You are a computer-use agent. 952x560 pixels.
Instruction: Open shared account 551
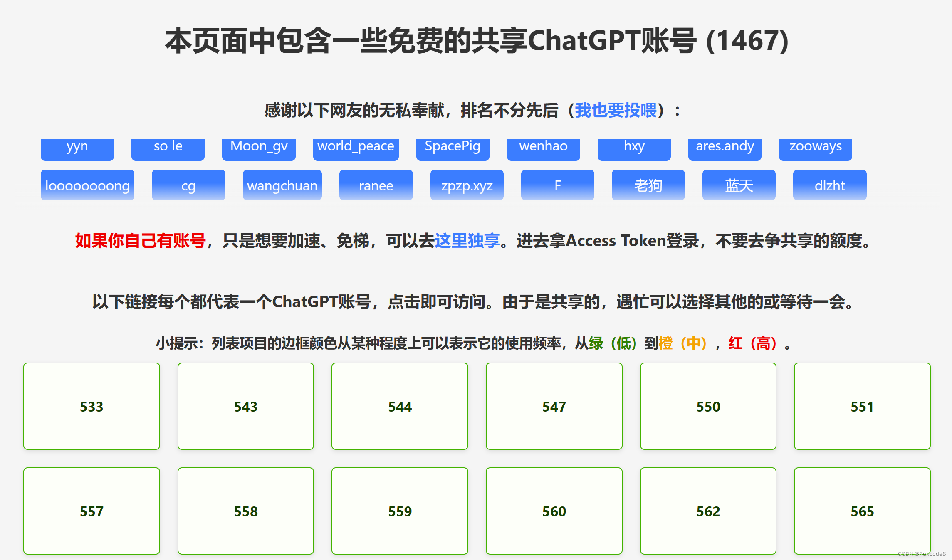(862, 406)
